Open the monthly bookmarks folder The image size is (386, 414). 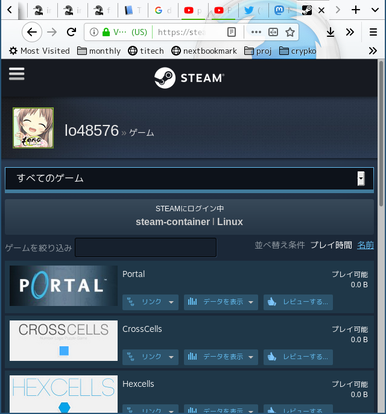tap(99, 51)
